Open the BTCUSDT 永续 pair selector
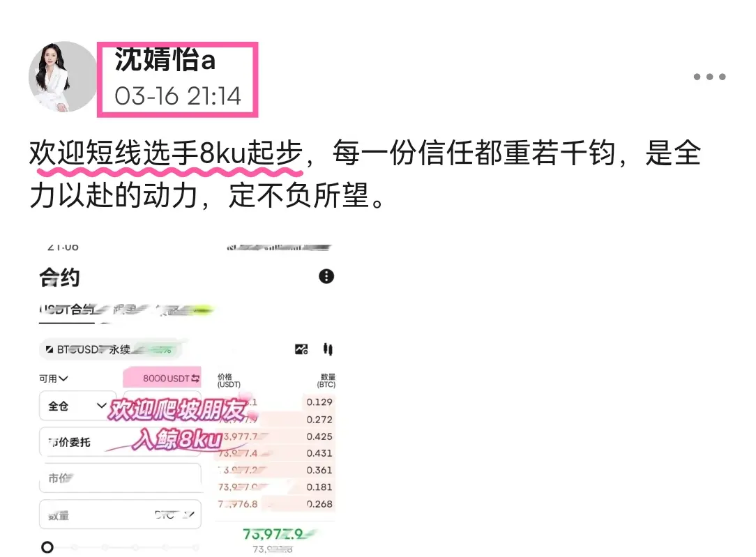The image size is (756, 557). pyautogui.click(x=109, y=350)
